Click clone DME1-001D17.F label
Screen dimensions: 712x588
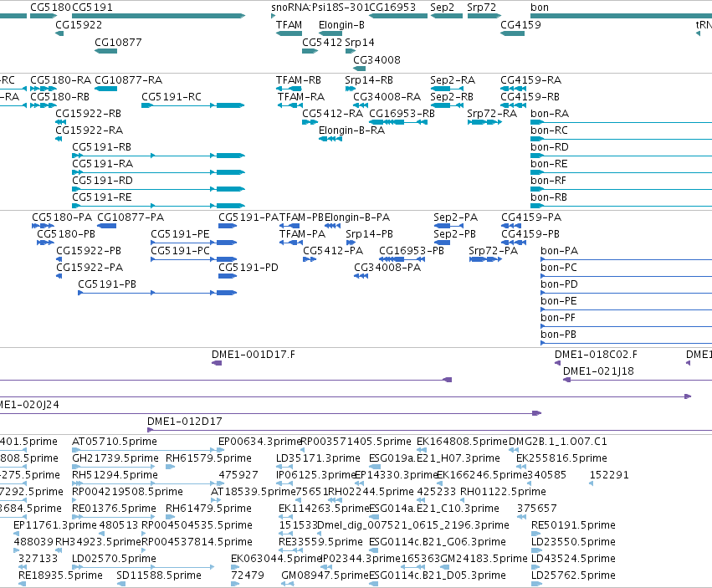254,354
